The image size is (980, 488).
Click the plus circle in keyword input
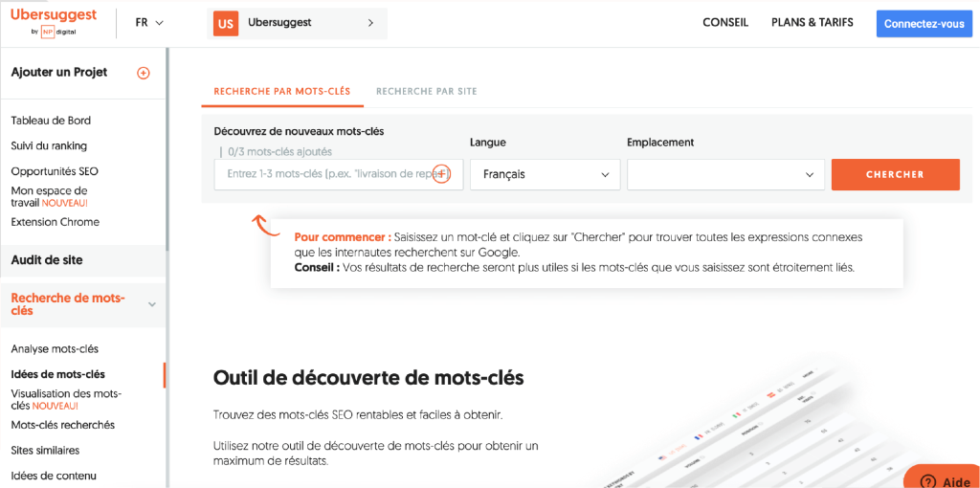tap(441, 174)
